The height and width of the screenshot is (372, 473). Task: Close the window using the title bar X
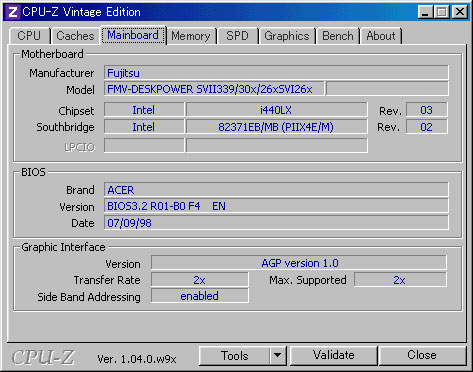pos(460,12)
